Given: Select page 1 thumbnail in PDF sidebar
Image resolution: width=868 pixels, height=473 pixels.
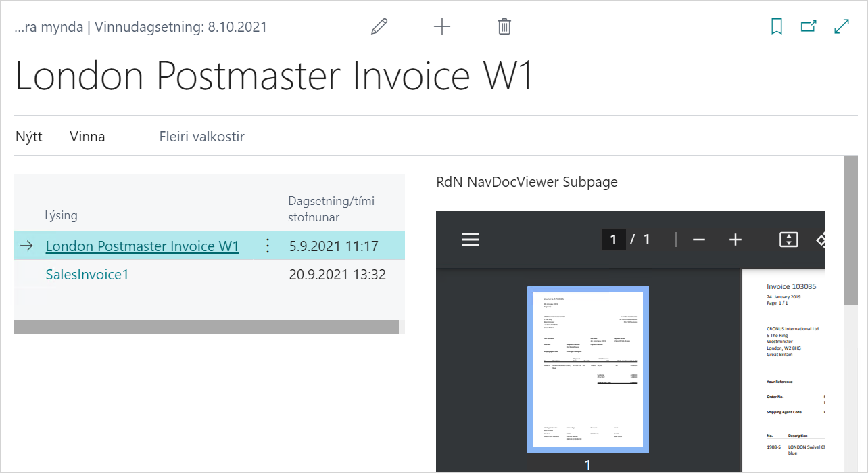Looking at the screenshot, I should pyautogui.click(x=587, y=369).
